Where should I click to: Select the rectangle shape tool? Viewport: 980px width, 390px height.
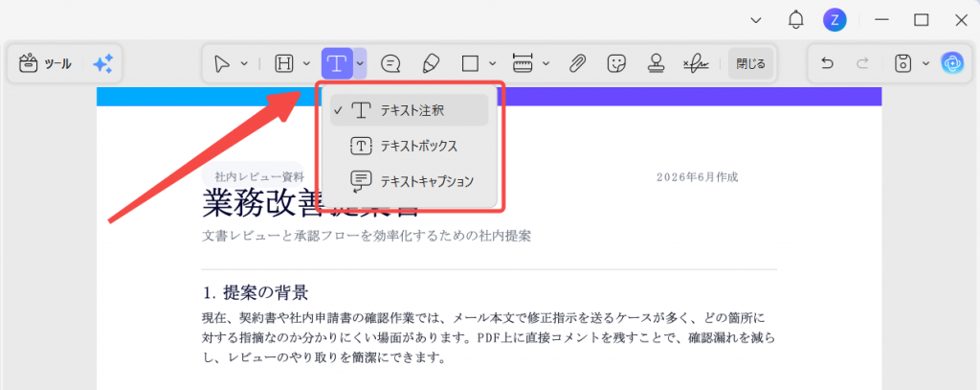[470, 63]
